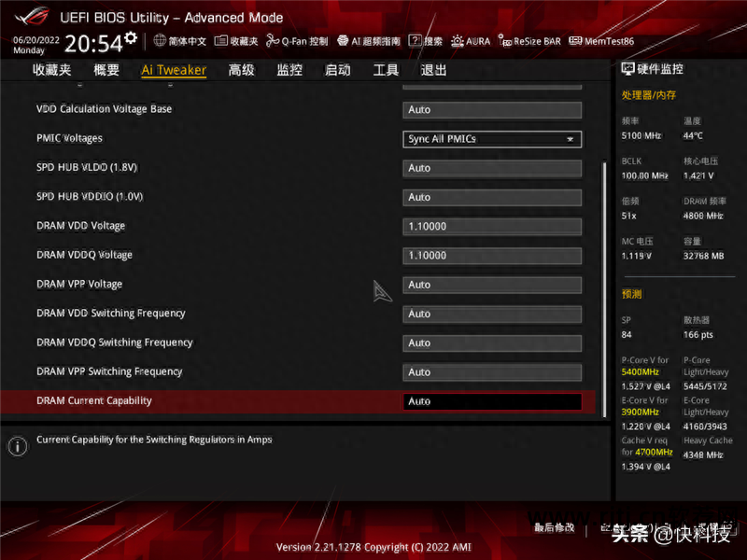Viewport: 747px width, 560px height.
Task: Click DRAM Current Capability Auto field
Action: 492,401
